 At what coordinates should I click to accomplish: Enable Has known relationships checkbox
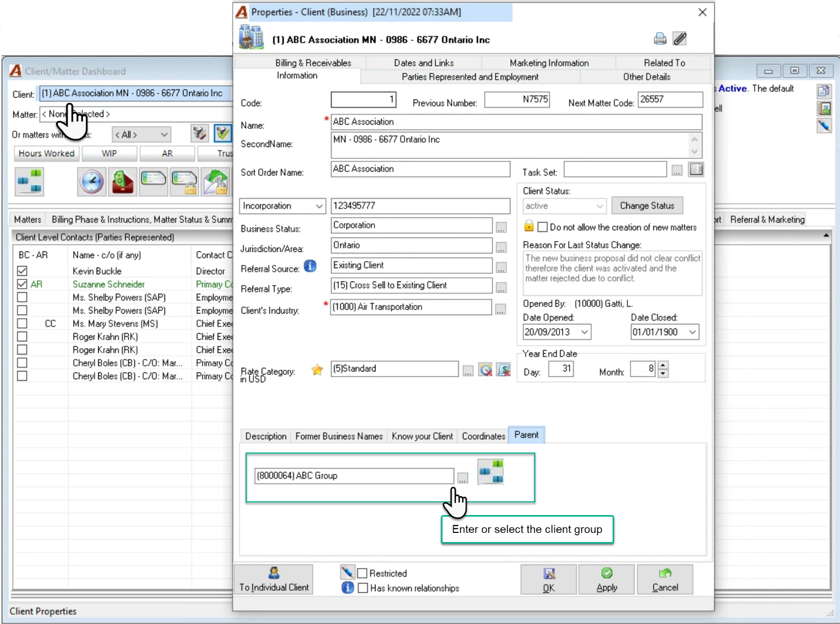pos(363,588)
